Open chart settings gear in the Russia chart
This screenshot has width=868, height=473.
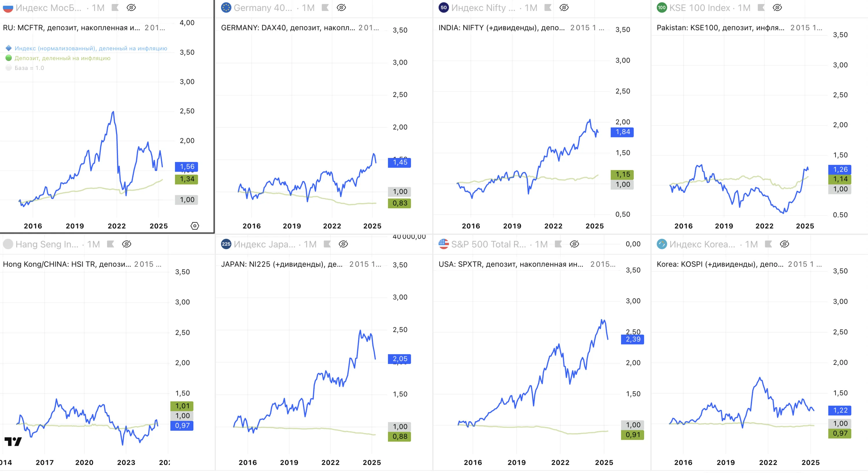(x=195, y=226)
